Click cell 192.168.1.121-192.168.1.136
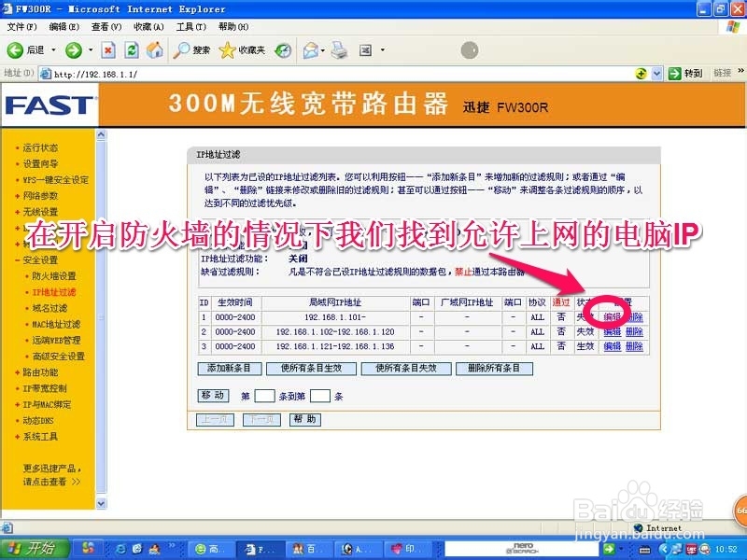The image size is (747, 560). [x=335, y=346]
